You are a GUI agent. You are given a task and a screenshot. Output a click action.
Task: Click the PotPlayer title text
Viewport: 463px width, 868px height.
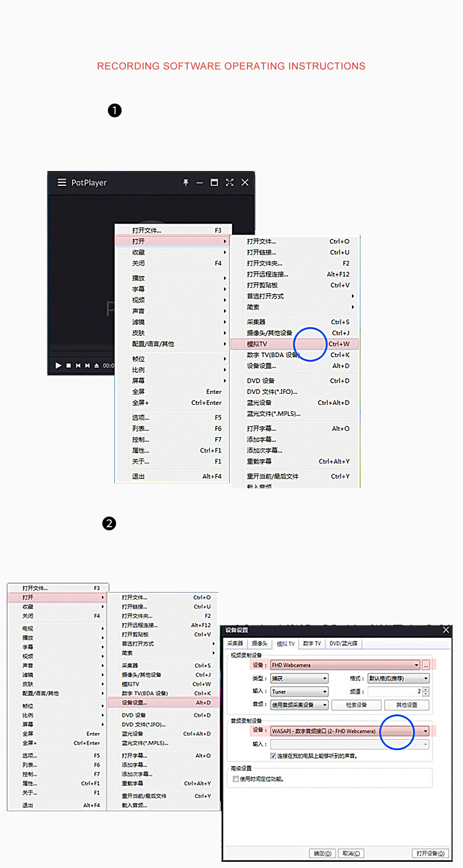pos(89,183)
